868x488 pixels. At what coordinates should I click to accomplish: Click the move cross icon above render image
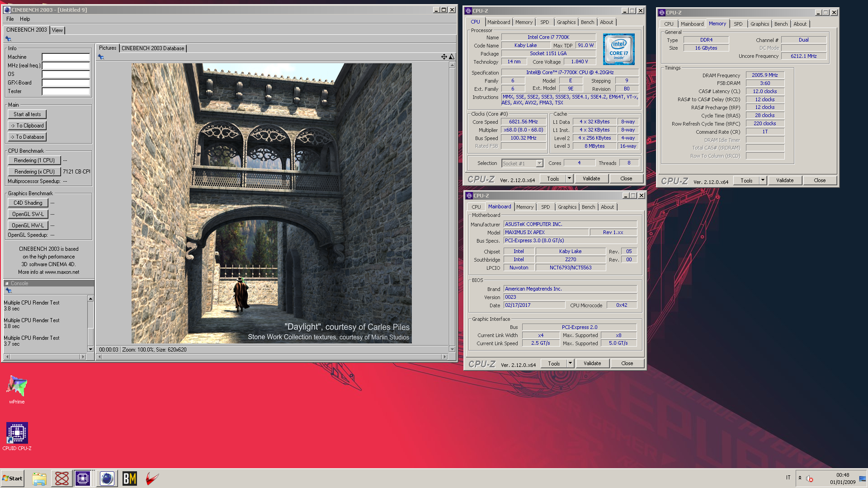(444, 56)
